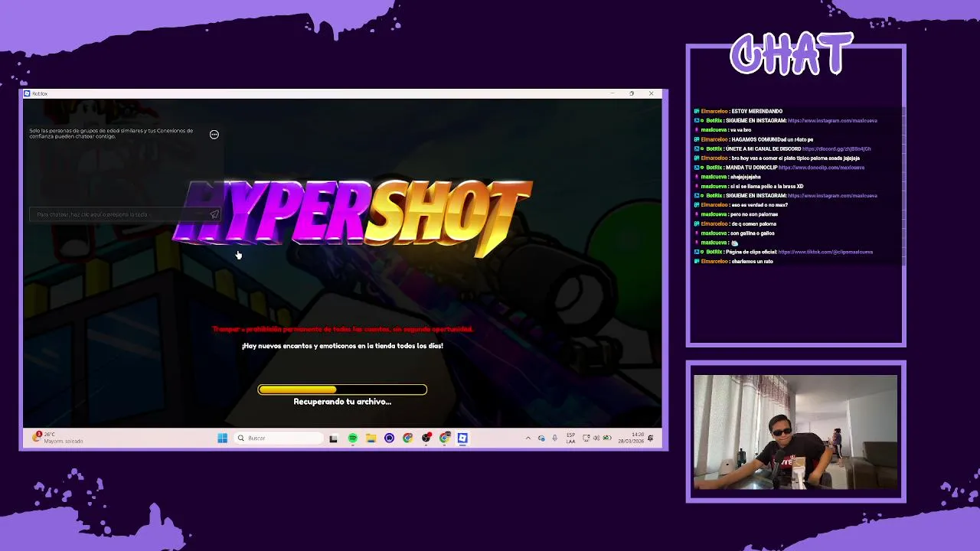Click the taskbar Buscar search box
980x551 pixels.
click(x=279, y=438)
